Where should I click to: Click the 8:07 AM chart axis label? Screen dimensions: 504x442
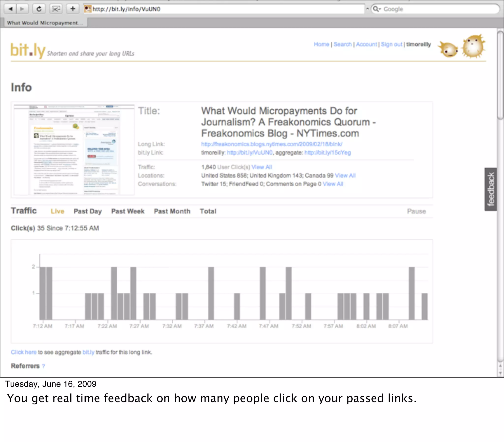click(x=398, y=326)
